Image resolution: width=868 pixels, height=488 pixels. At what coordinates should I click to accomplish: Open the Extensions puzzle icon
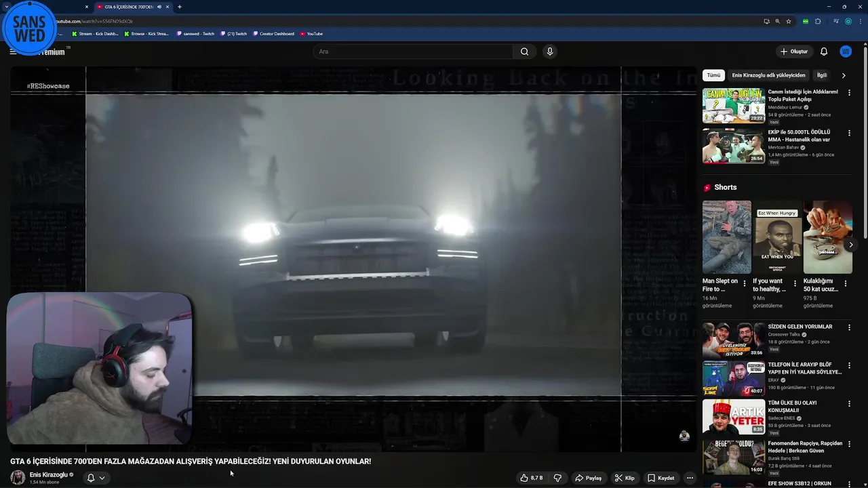pos(818,21)
